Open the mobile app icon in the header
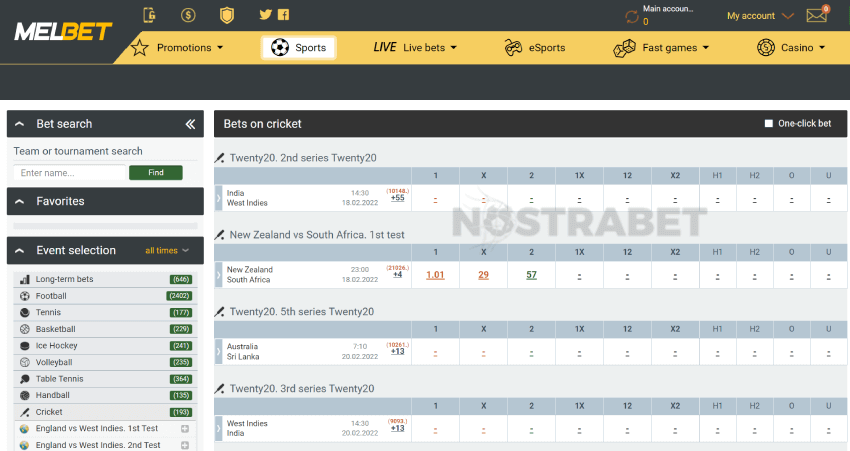 click(x=149, y=15)
